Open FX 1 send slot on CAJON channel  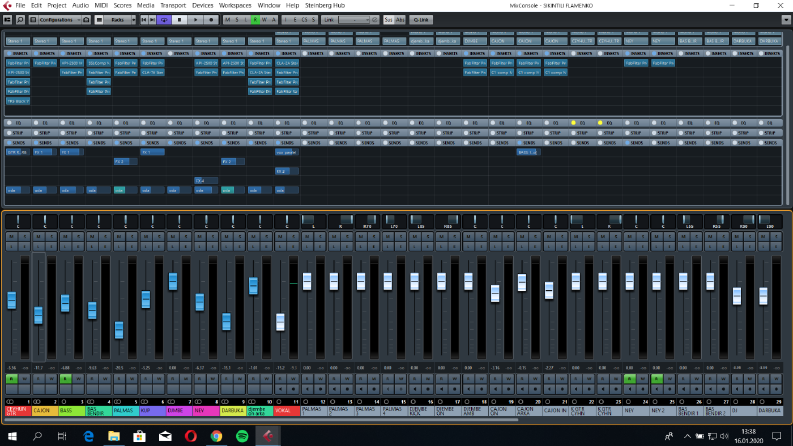click(45, 152)
